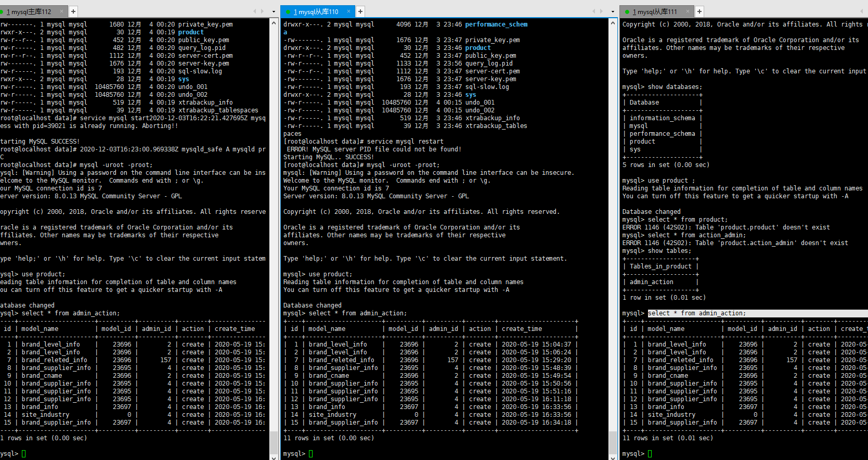Click scrollbar up arrow in mysql主库112 terminal
The width and height of the screenshot is (868, 460).
(274, 23)
